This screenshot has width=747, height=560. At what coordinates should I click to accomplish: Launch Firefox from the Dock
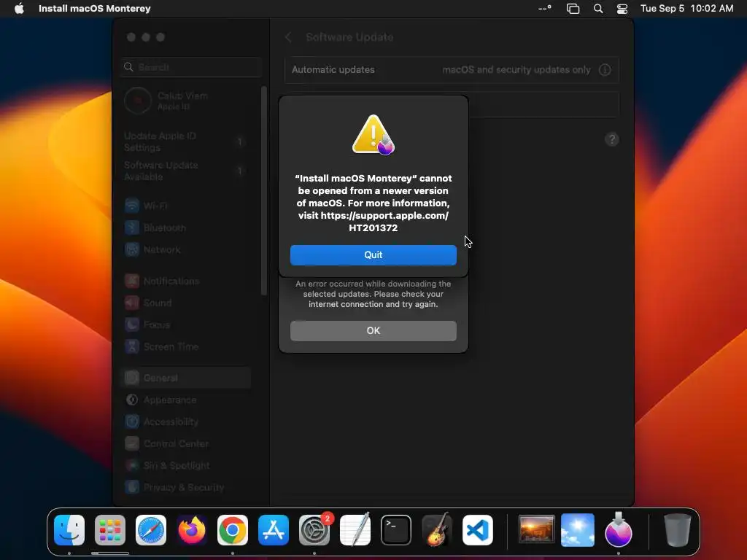click(x=192, y=530)
